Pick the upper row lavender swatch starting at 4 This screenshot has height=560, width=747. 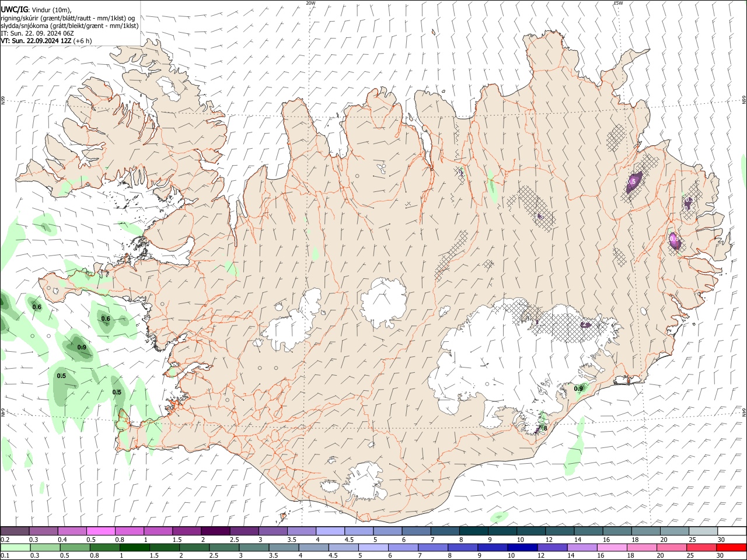330,531
